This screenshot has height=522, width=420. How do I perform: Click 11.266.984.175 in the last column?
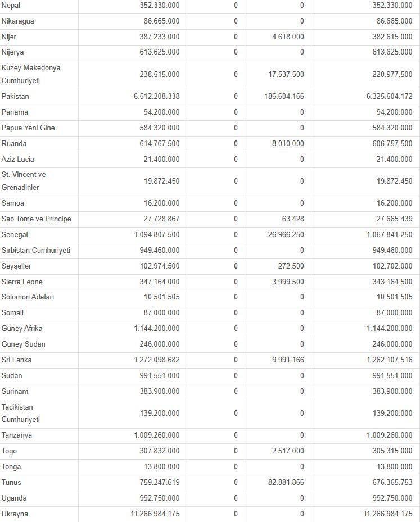388,514
